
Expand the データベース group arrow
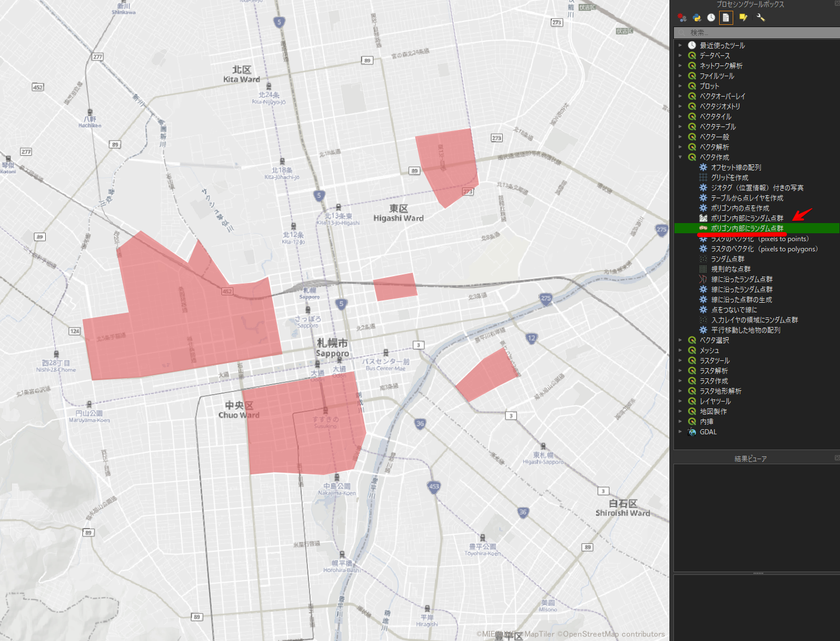pos(680,55)
